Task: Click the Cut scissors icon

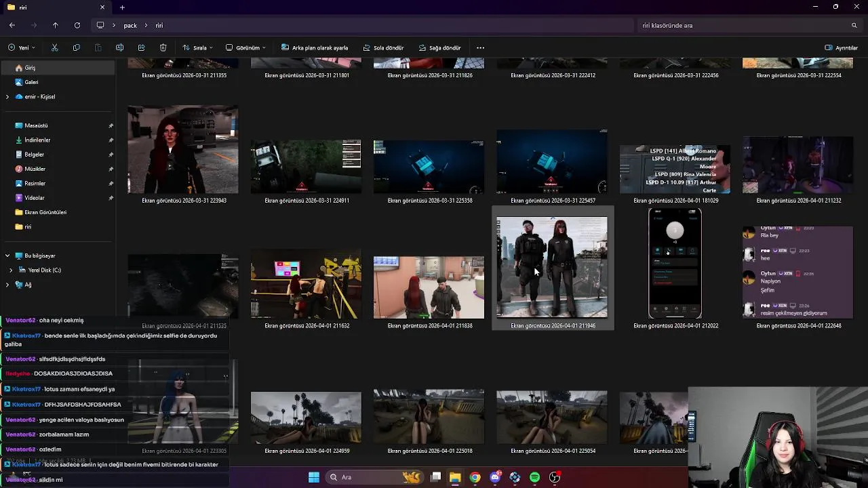Action: click(55, 48)
